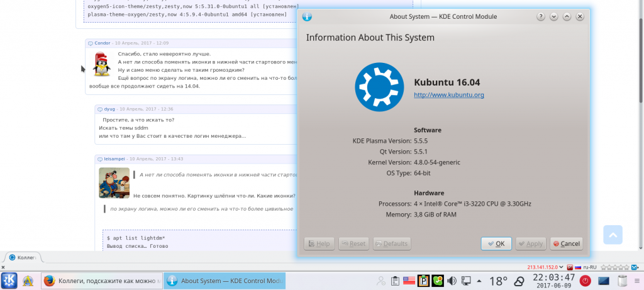This screenshot has height=290, width=644.
Task: Open the digital clock showing 22:03:47
Action: (553, 281)
